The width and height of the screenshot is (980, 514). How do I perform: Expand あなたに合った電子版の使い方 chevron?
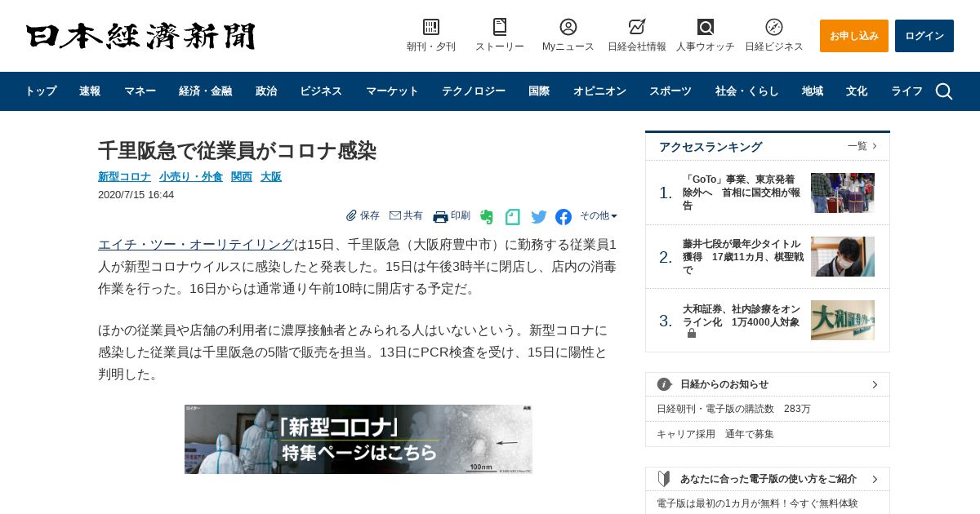coord(875,479)
